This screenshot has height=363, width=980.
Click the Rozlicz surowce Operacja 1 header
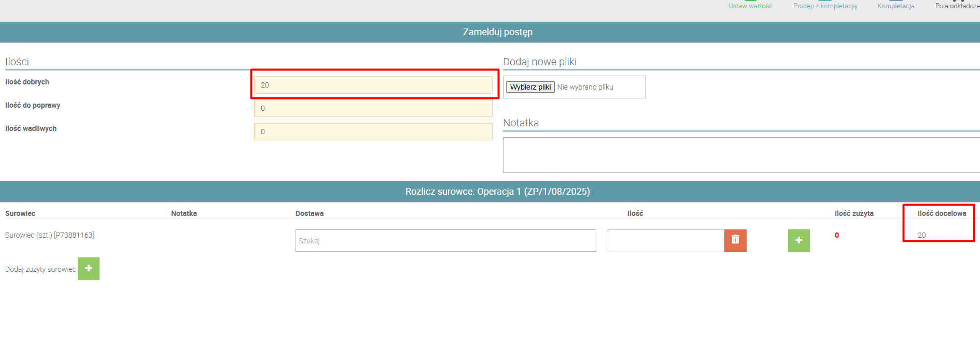(497, 192)
